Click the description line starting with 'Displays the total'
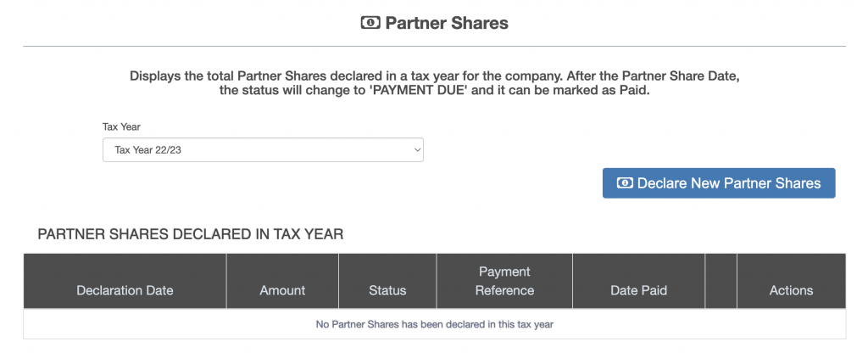Screen dimensions: 868x364 pos(434,76)
